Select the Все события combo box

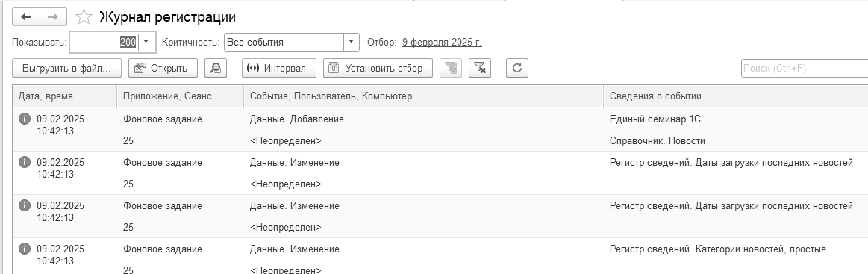click(292, 42)
